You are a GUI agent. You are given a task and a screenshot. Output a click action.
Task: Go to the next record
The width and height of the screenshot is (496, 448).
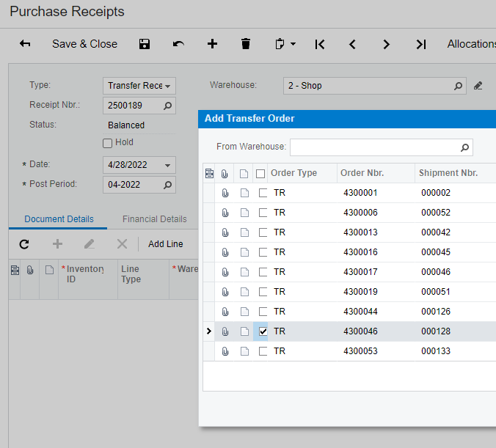tap(386, 44)
